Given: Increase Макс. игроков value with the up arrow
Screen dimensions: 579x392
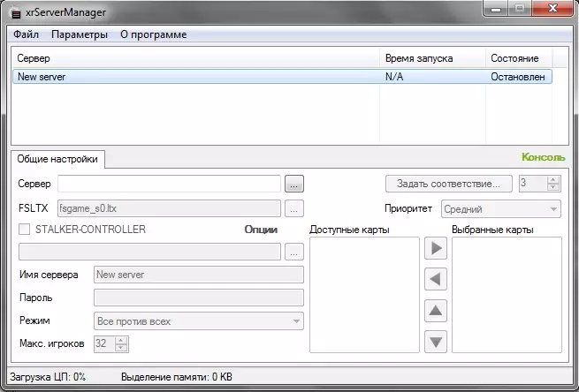Looking at the screenshot, I should [121, 341].
